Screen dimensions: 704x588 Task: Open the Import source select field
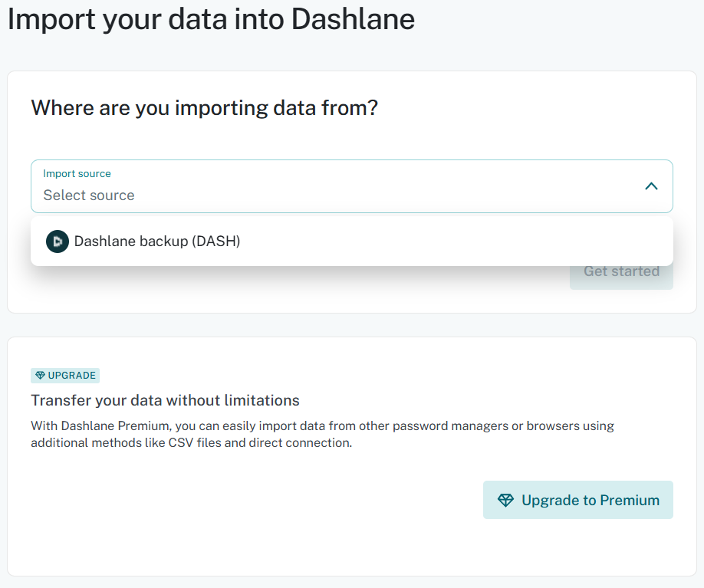click(x=351, y=186)
